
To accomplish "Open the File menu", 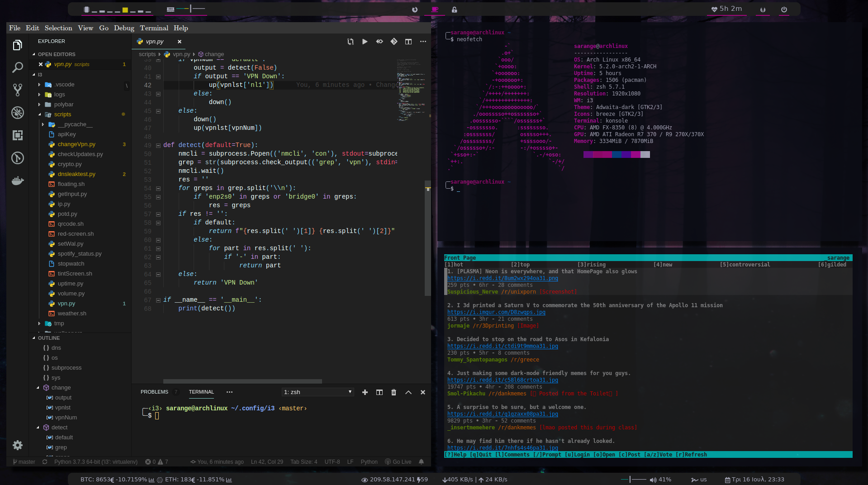I will coord(14,28).
